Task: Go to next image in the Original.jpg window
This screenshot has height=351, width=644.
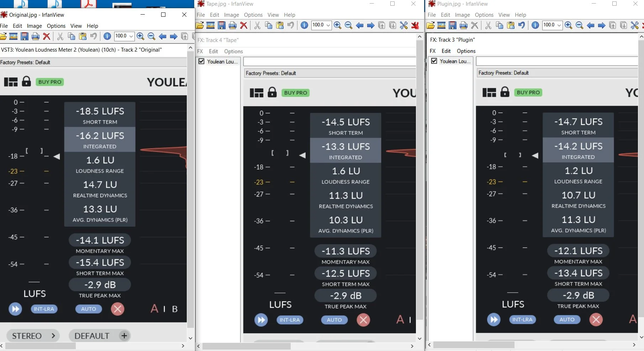Action: pyautogui.click(x=174, y=36)
